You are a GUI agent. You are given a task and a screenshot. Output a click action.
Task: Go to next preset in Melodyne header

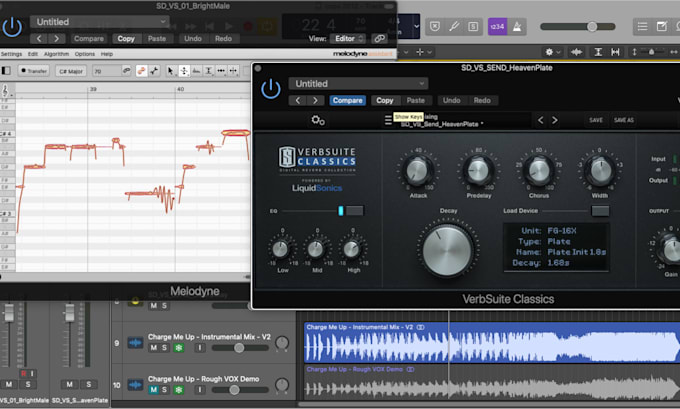(56, 39)
